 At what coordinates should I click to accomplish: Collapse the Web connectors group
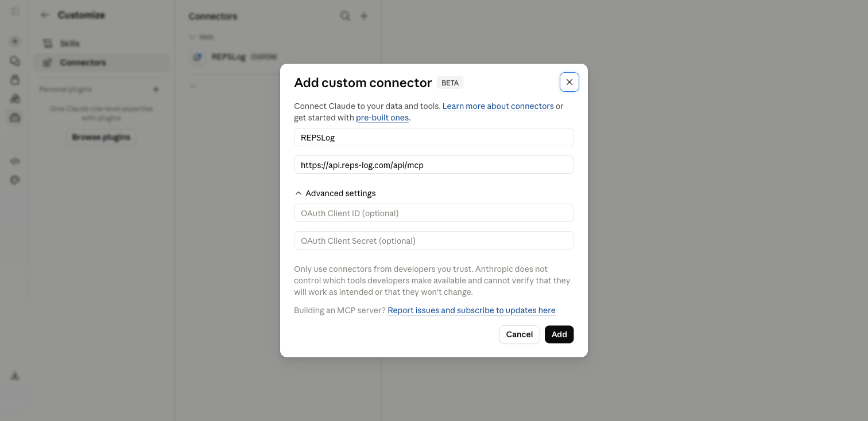click(201, 37)
